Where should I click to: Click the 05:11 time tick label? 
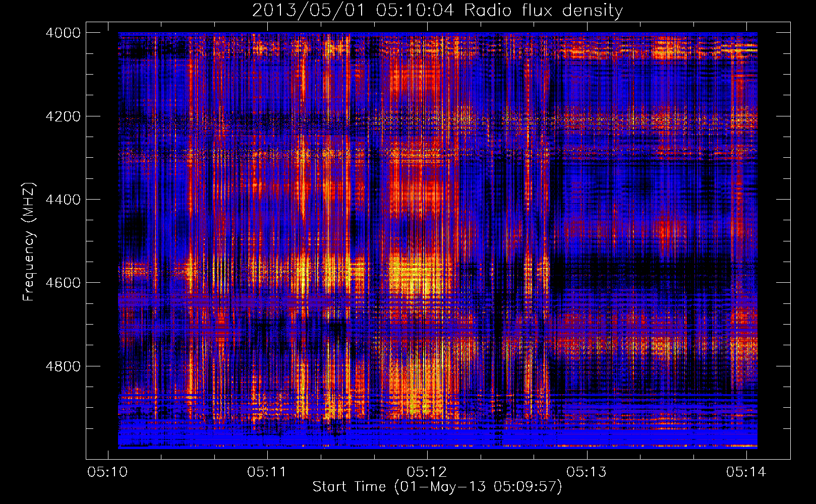point(267,472)
